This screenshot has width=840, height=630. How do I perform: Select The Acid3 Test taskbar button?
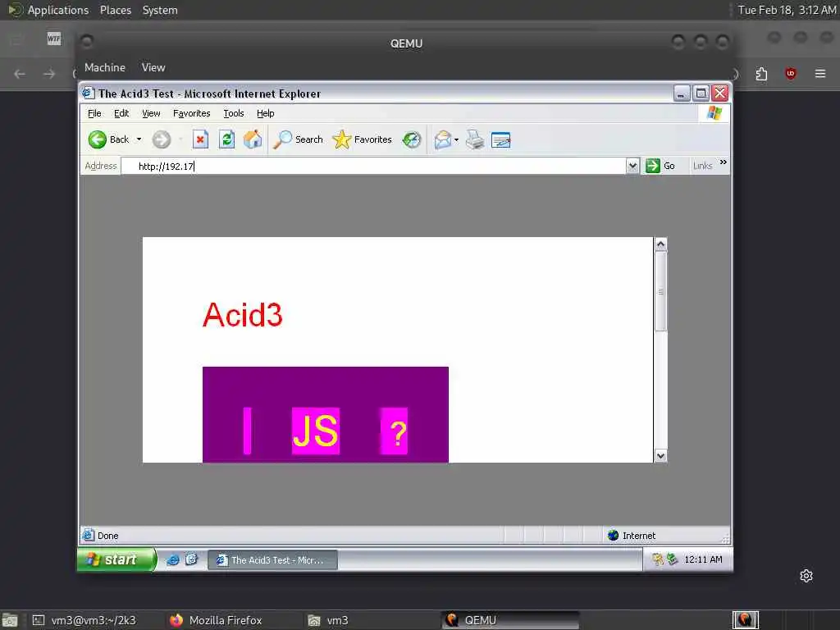[x=272, y=560]
